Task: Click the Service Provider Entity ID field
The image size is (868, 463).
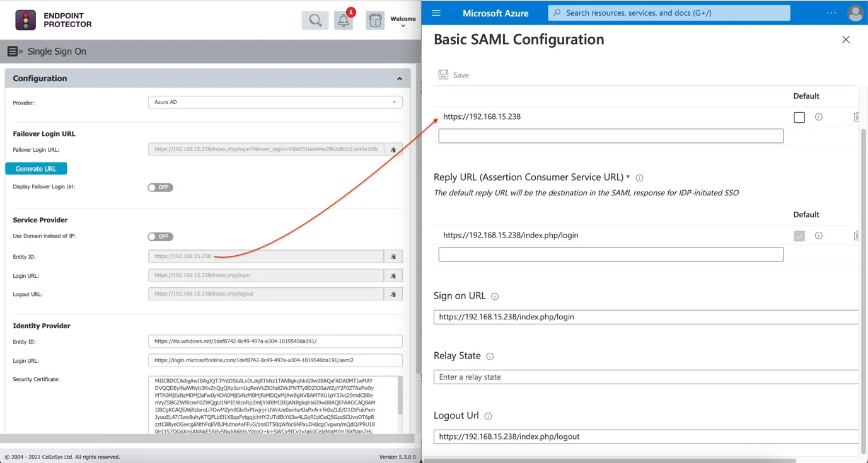Action: tap(265, 256)
